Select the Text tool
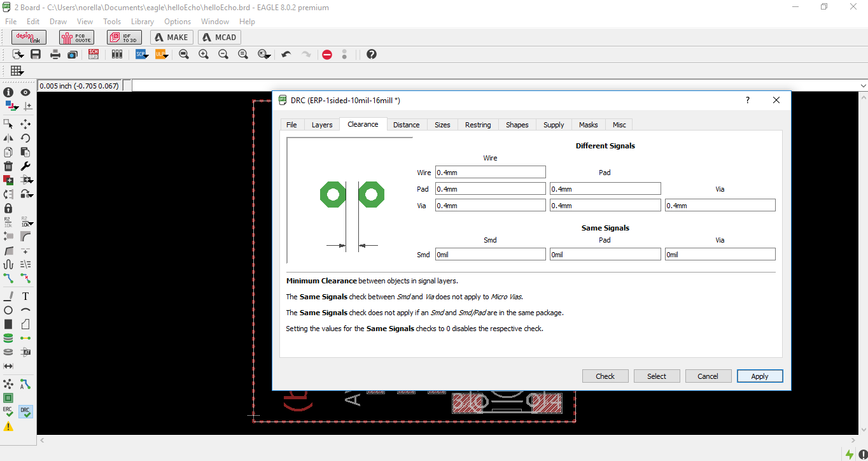This screenshot has height=461, width=868. click(25, 296)
